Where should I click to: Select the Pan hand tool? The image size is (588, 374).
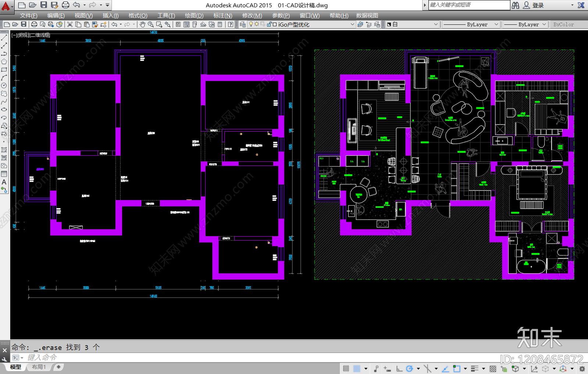pyautogui.click(x=142, y=24)
